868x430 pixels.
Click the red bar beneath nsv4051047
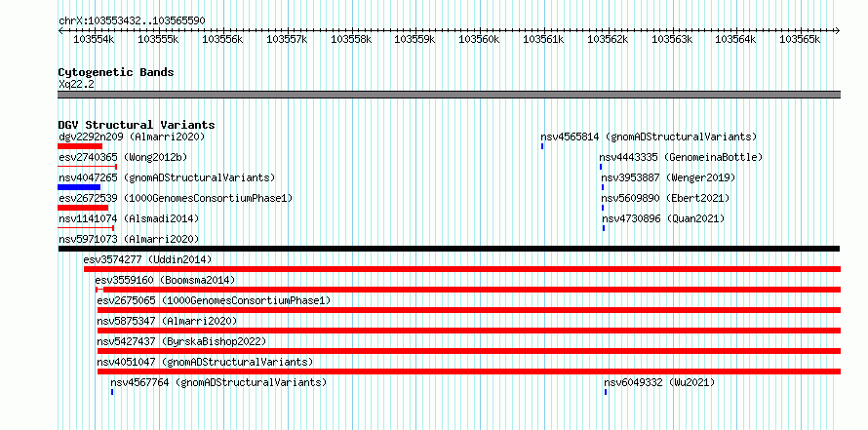click(469, 371)
